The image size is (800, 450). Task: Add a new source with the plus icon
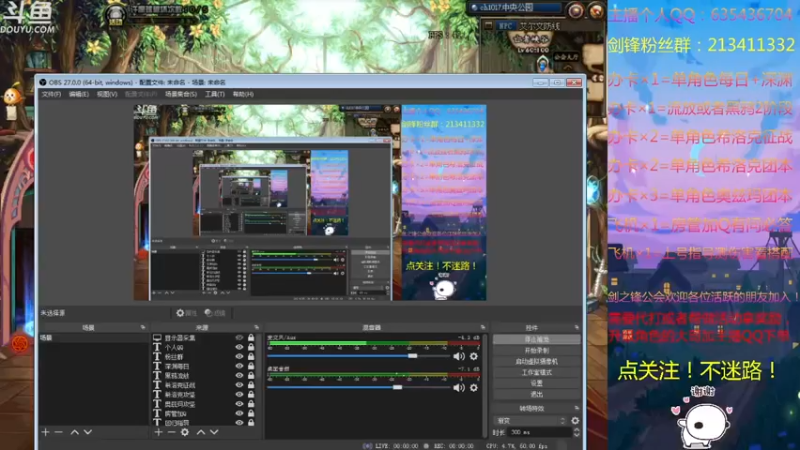pos(158,432)
